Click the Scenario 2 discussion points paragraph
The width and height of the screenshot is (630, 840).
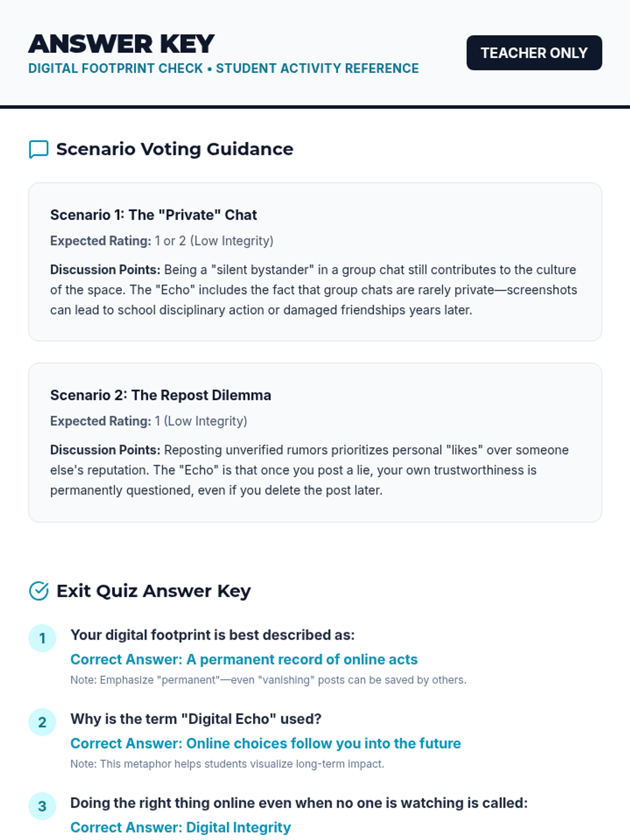[309, 470]
